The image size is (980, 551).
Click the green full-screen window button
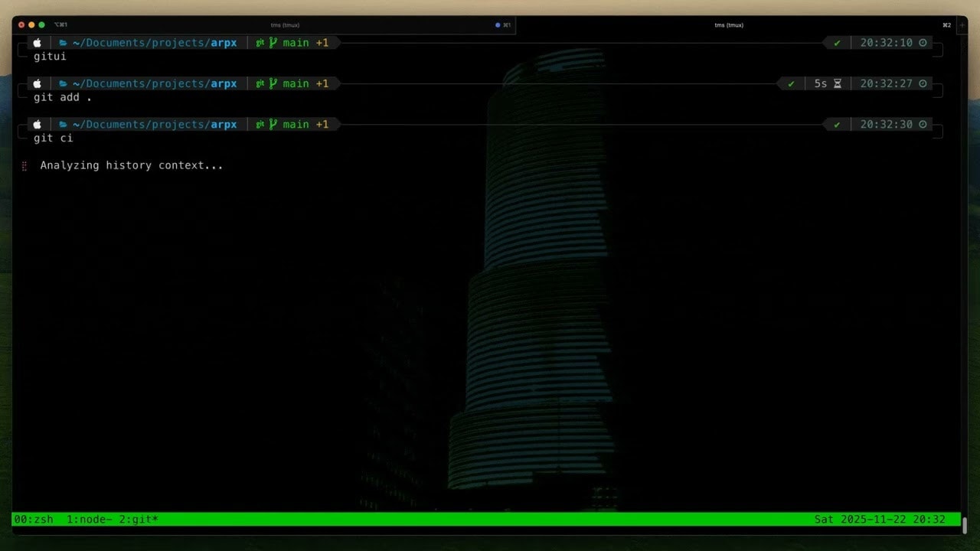tap(41, 25)
